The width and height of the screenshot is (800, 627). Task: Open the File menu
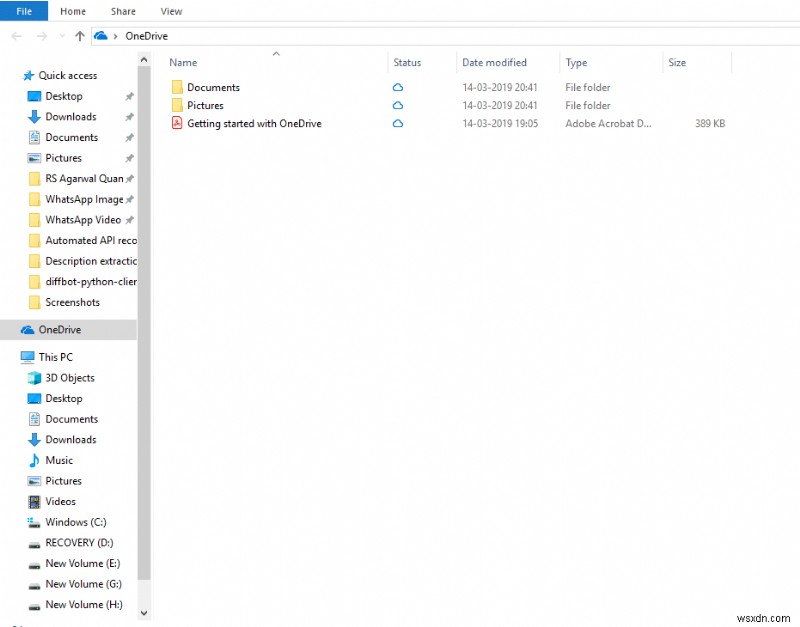coord(23,11)
